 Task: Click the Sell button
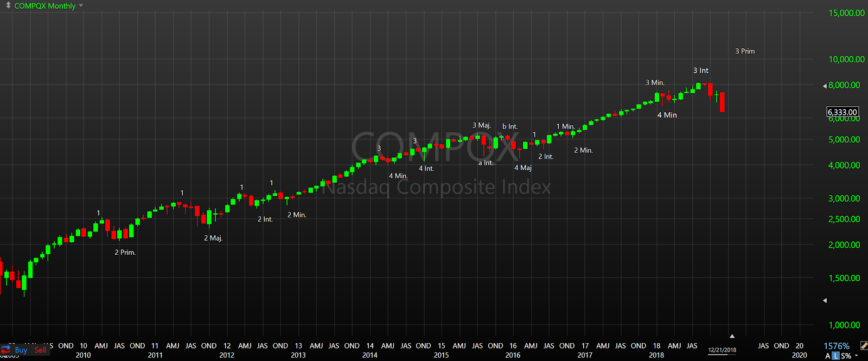click(41, 350)
